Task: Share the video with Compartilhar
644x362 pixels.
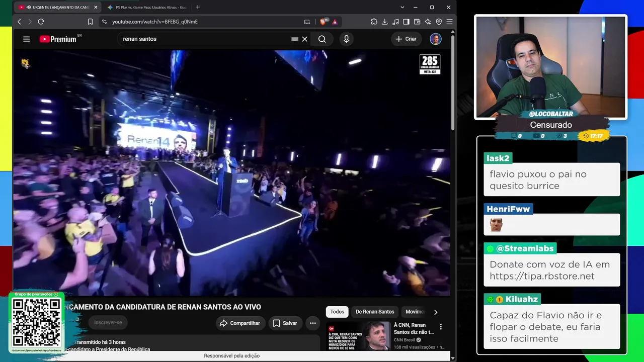Action: pyautogui.click(x=240, y=323)
